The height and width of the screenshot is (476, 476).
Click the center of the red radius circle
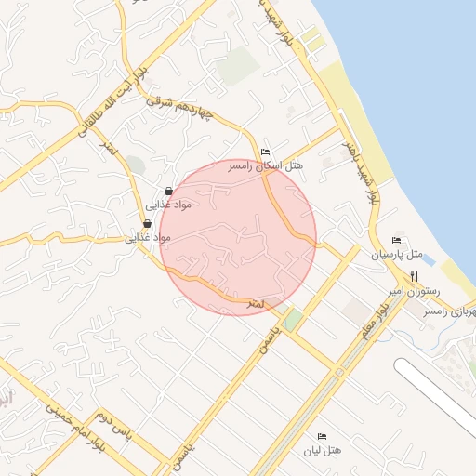[x=238, y=238]
